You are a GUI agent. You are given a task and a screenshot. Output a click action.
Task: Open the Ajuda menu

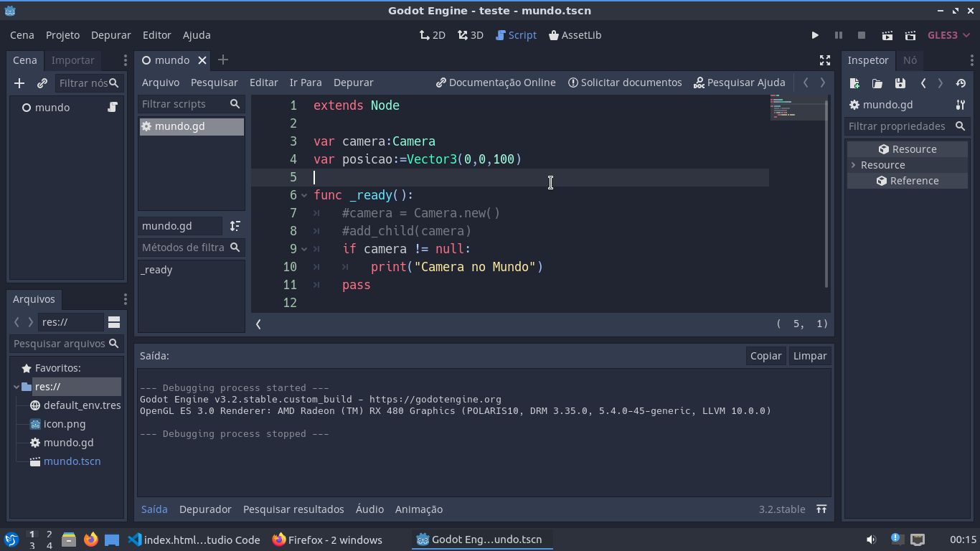pyautogui.click(x=197, y=35)
